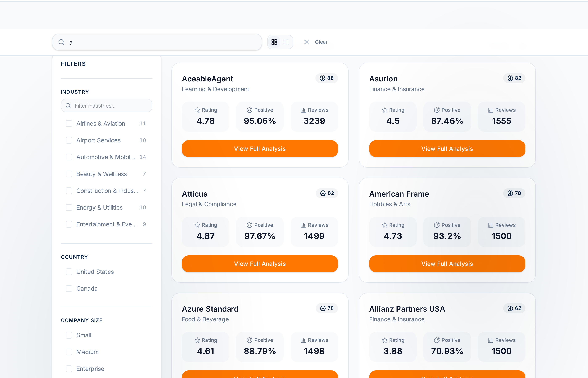This screenshot has height=378, width=588.
Task: Click the X icon beside Clear
Action: click(x=307, y=42)
